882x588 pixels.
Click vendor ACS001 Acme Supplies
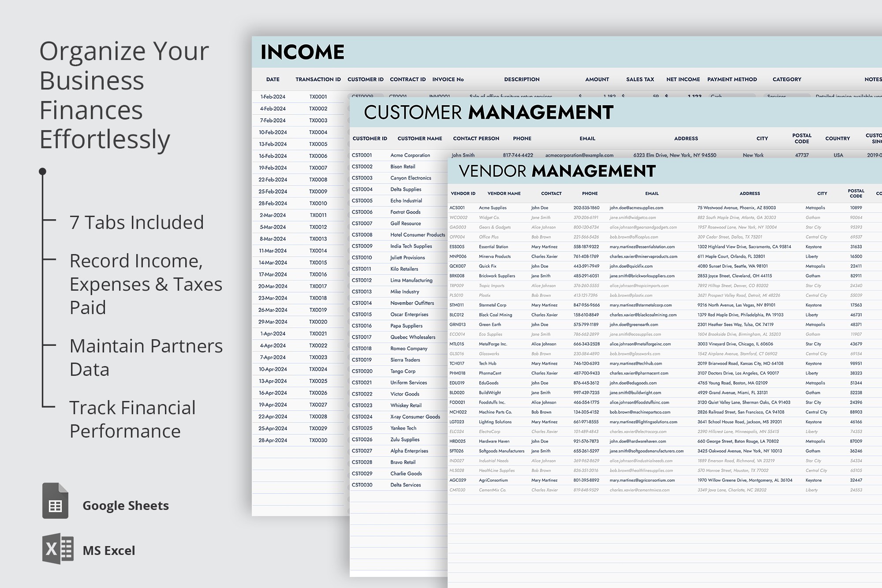(493, 207)
